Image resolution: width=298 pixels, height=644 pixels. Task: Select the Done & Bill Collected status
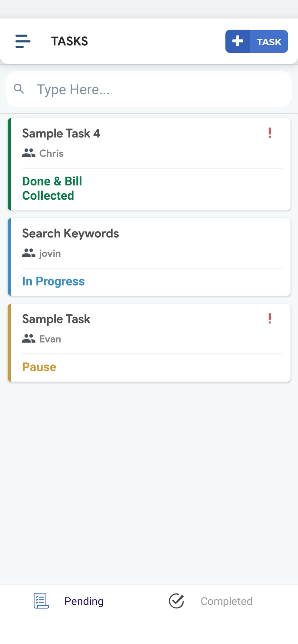[52, 188]
